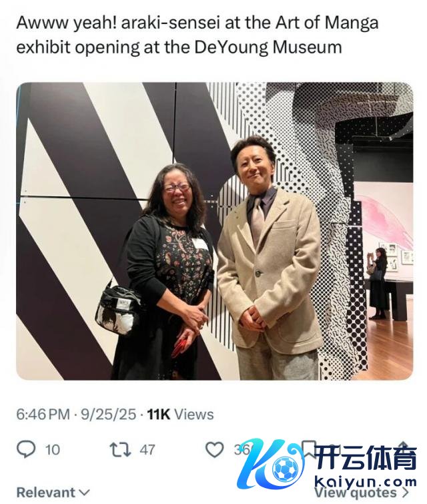
Task: Open the 6:46 PM timestamp link
Action: 43,414
